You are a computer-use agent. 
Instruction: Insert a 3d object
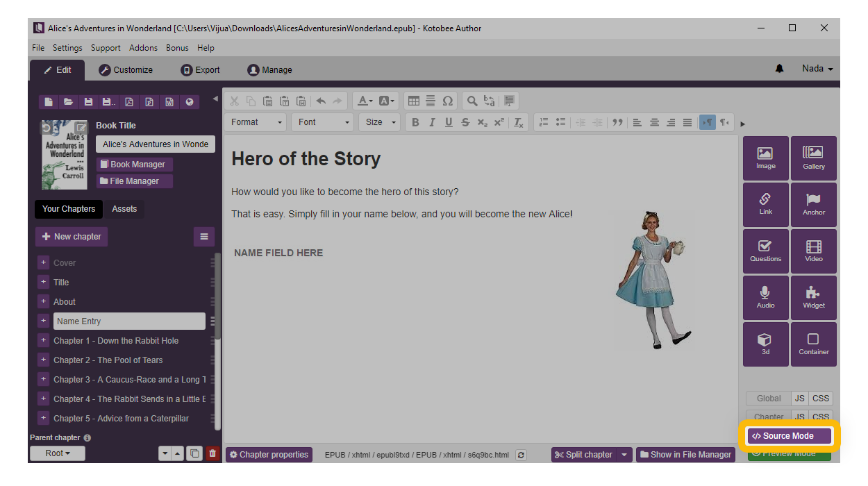pos(765,344)
